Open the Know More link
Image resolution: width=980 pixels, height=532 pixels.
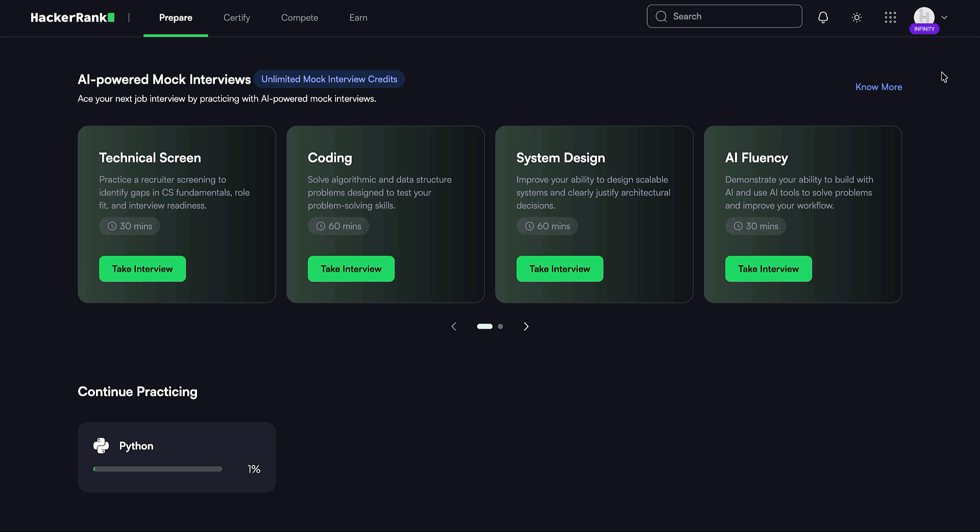878,87
